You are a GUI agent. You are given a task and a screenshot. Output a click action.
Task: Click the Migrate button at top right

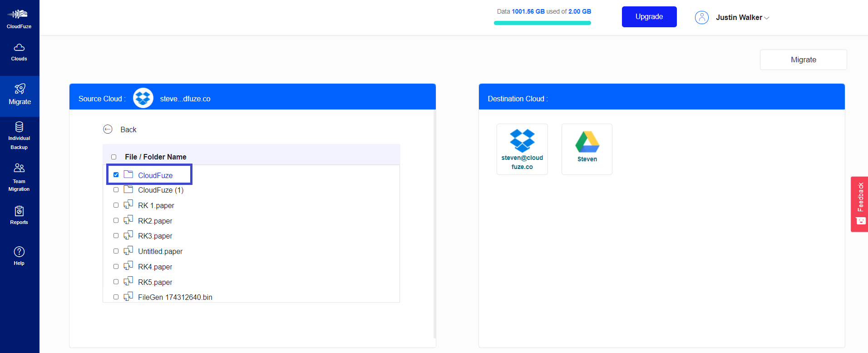coord(803,60)
